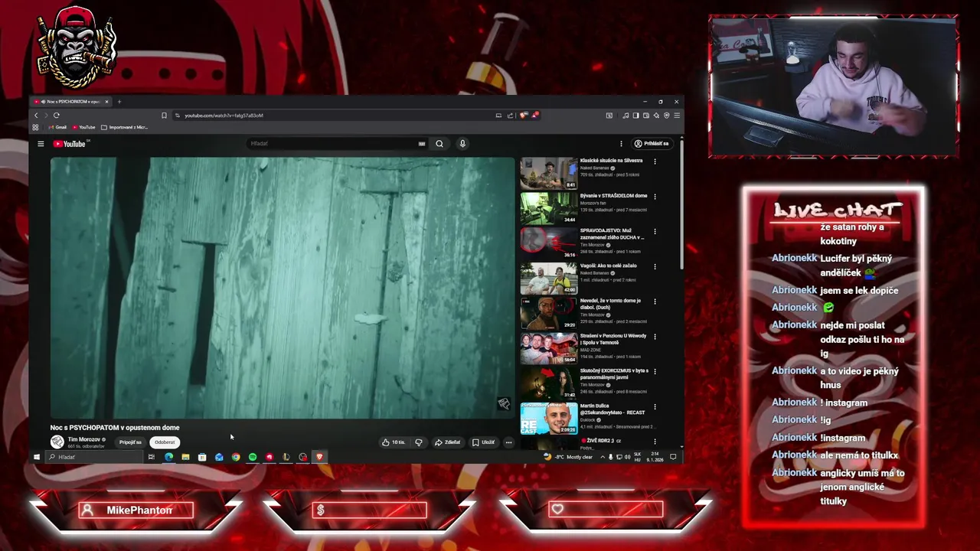Open Strašení v Penzionu U Wéwody video
Image resolution: width=980 pixels, height=551 pixels.
(x=549, y=348)
